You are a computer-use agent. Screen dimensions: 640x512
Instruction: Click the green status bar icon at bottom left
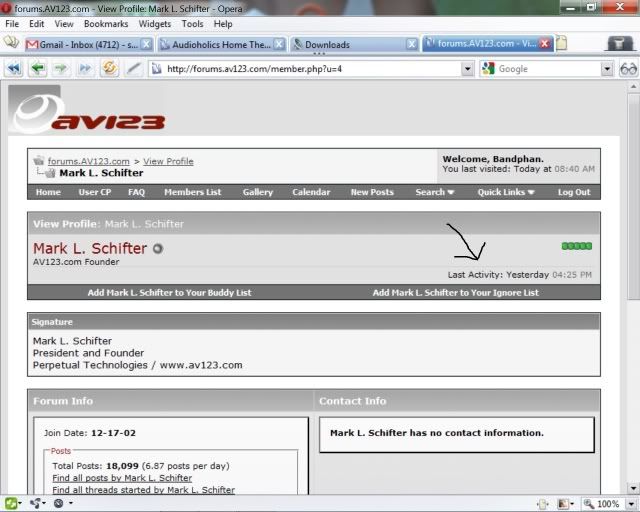11,503
